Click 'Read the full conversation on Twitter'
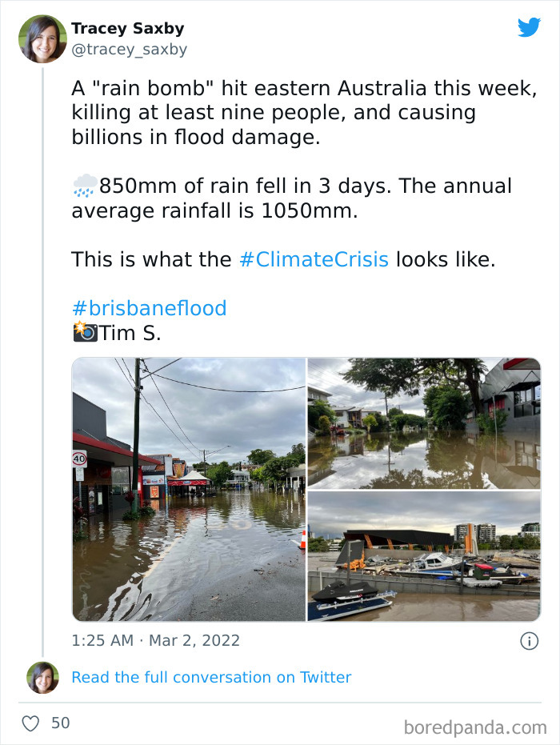Viewport: 560px width, 745px height. (x=212, y=677)
